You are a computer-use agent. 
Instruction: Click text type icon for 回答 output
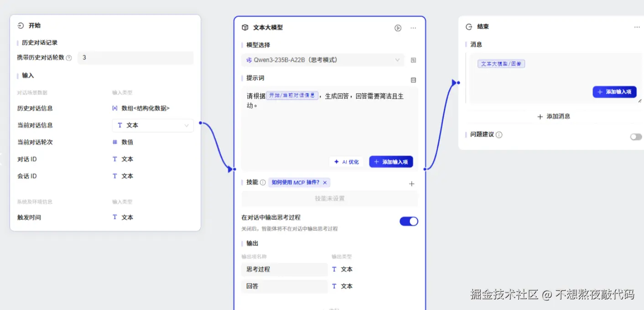click(334, 286)
